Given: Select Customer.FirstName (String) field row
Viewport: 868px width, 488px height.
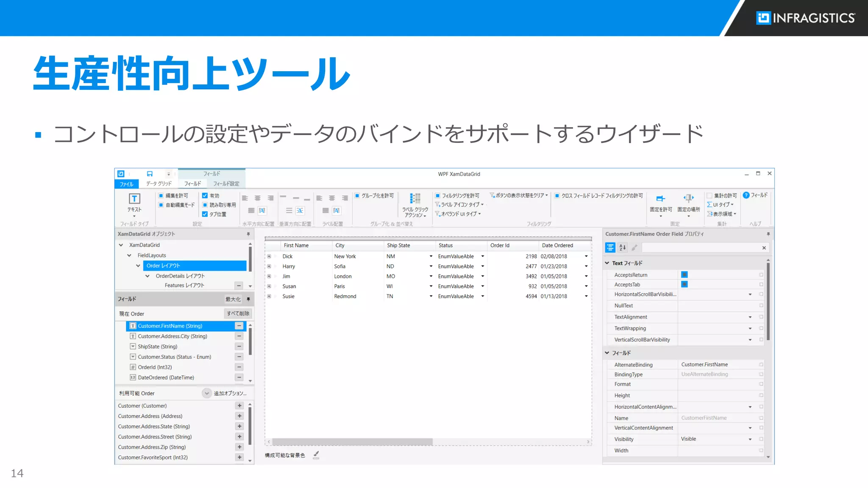Looking at the screenshot, I should [186, 326].
